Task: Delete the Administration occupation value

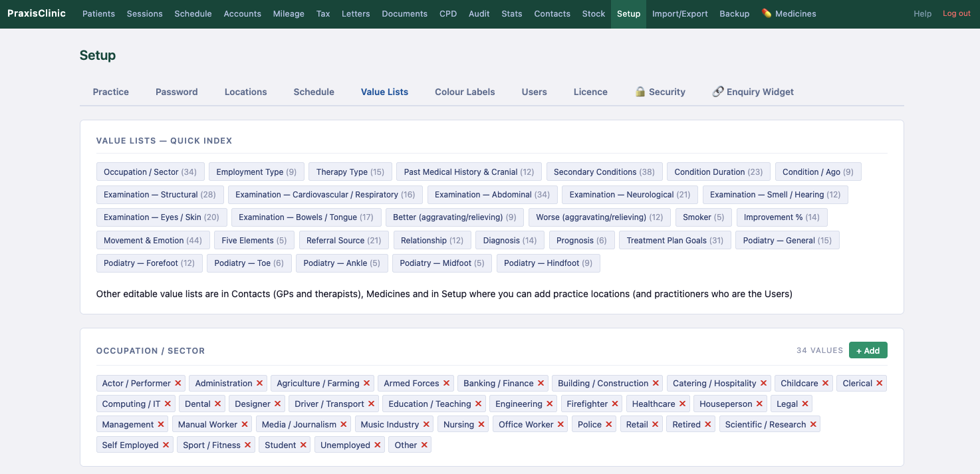Action: 259,384
